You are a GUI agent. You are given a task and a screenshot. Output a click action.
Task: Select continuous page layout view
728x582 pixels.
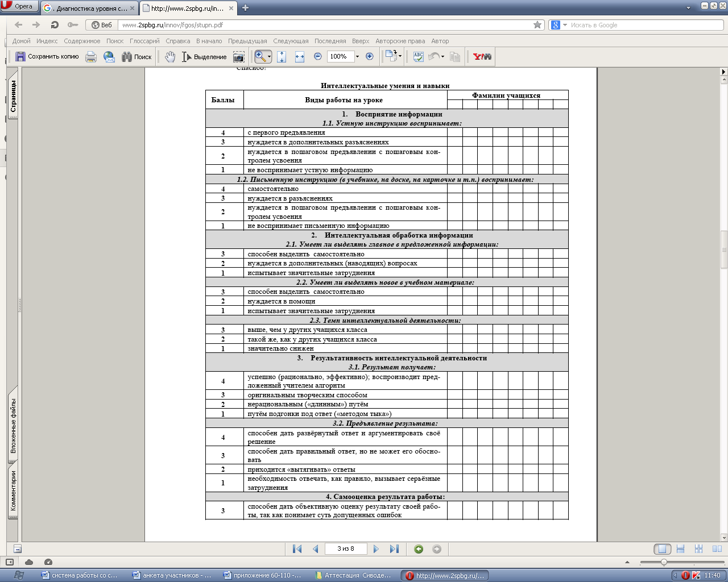(x=681, y=549)
